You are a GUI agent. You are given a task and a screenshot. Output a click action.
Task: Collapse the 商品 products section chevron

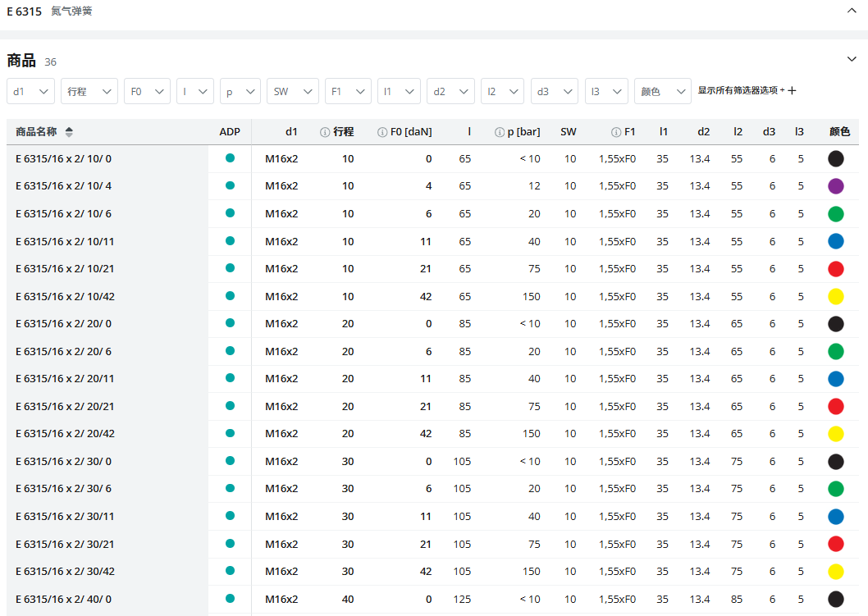coord(852,59)
